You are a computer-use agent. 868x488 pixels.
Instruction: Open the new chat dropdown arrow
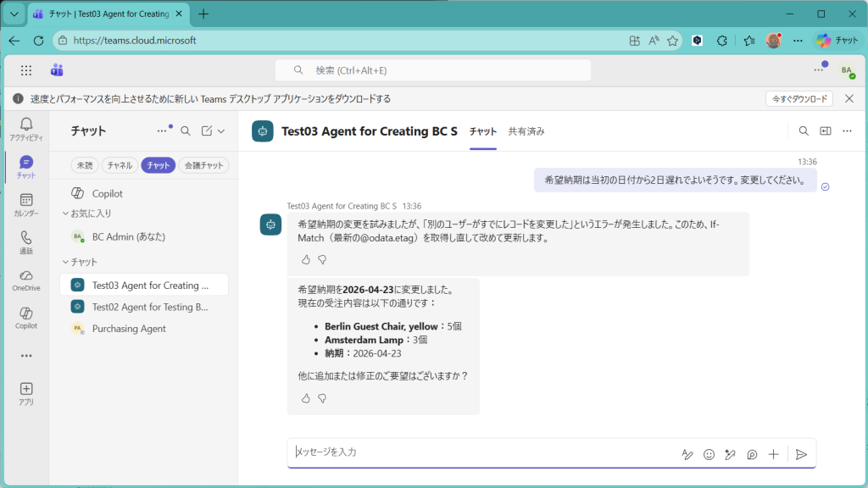(x=221, y=131)
